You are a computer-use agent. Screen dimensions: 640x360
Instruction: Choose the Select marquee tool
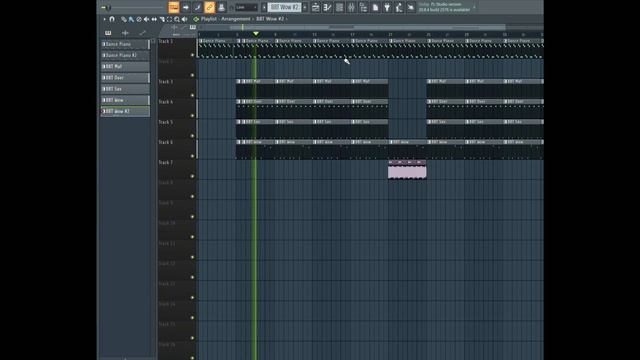pos(169,19)
